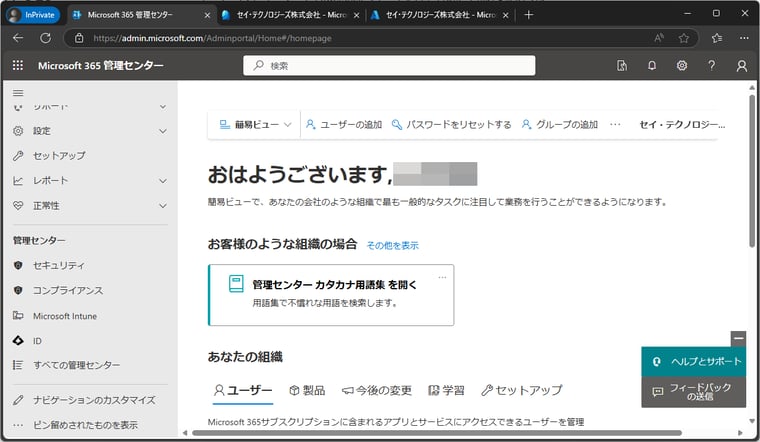This screenshot has height=442, width=760.
Task: Click その他を表示 link
Action: tap(393, 245)
